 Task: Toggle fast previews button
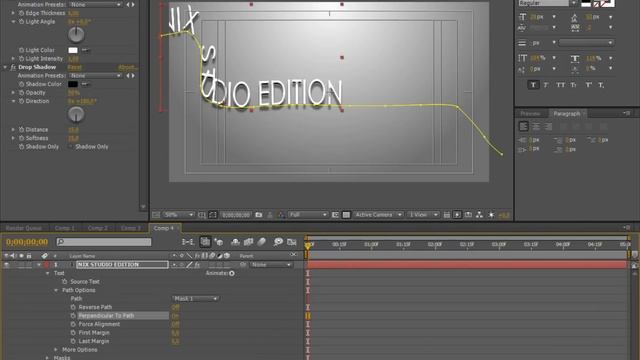click(458, 215)
